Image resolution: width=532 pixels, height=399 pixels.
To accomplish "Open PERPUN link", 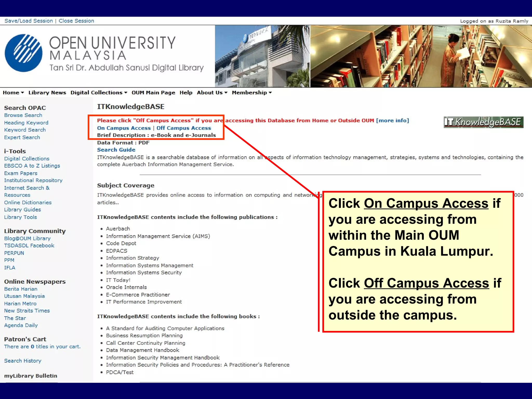I will 14,253.
